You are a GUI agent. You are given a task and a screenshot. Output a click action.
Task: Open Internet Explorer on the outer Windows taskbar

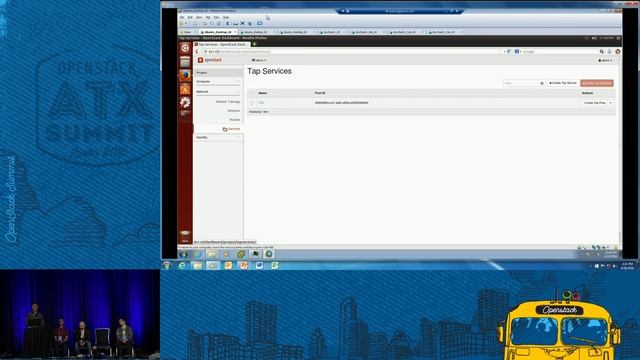(x=182, y=266)
